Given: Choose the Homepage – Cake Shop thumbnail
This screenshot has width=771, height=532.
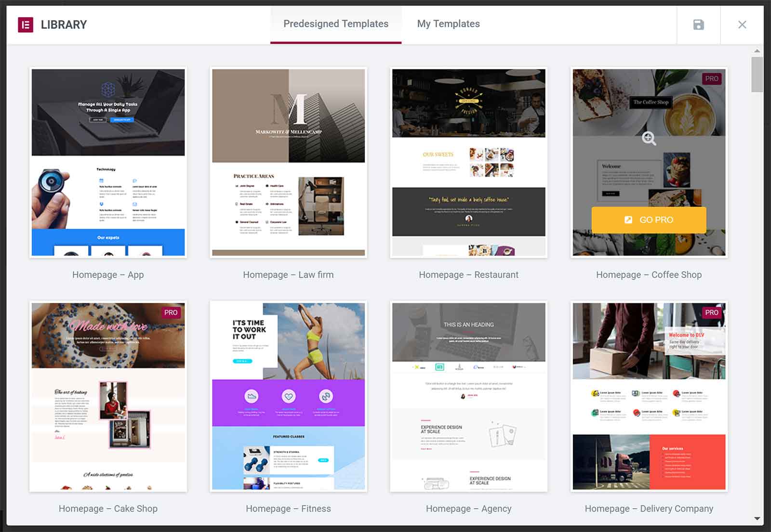Looking at the screenshot, I should pos(108,396).
